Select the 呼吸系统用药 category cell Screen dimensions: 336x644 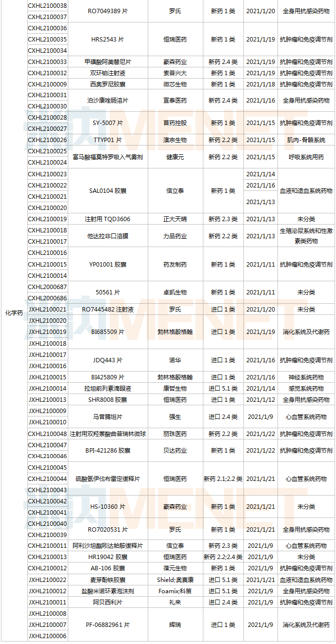306,157
